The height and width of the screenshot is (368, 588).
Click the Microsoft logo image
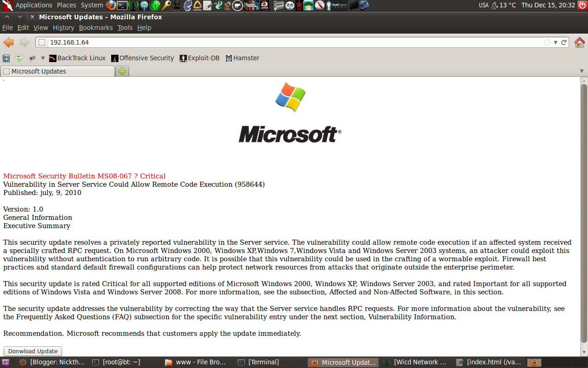(x=290, y=112)
